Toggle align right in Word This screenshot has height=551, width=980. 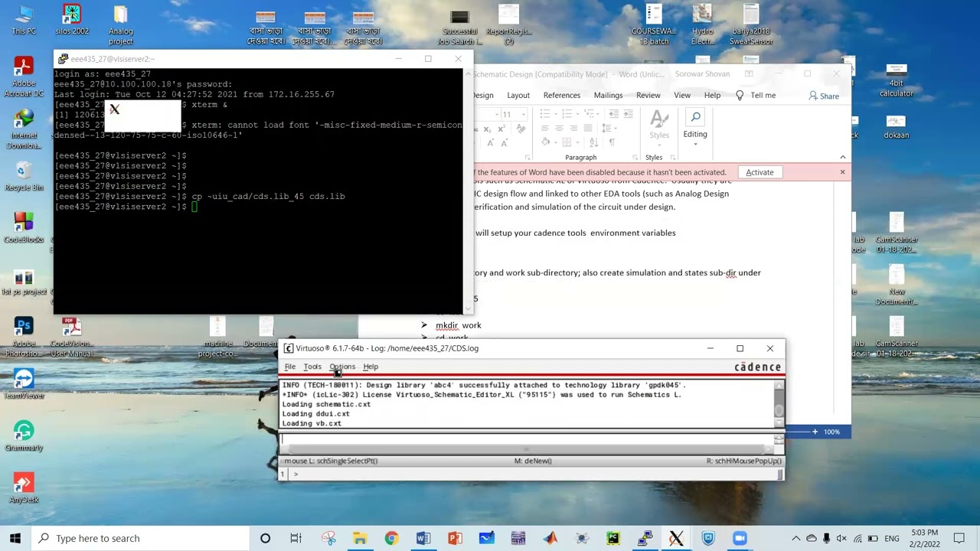pyautogui.click(x=573, y=128)
